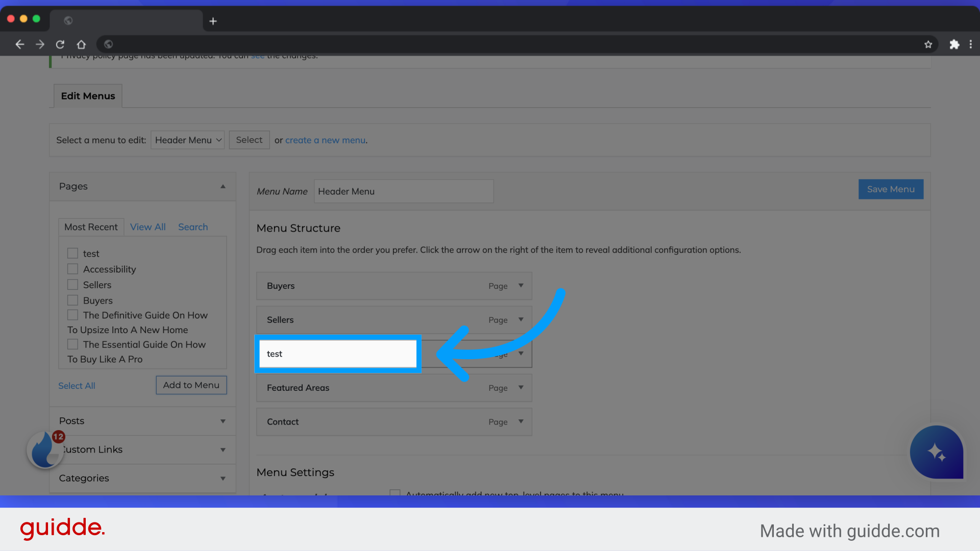Expand configuration options for Buyers item

[x=520, y=286]
